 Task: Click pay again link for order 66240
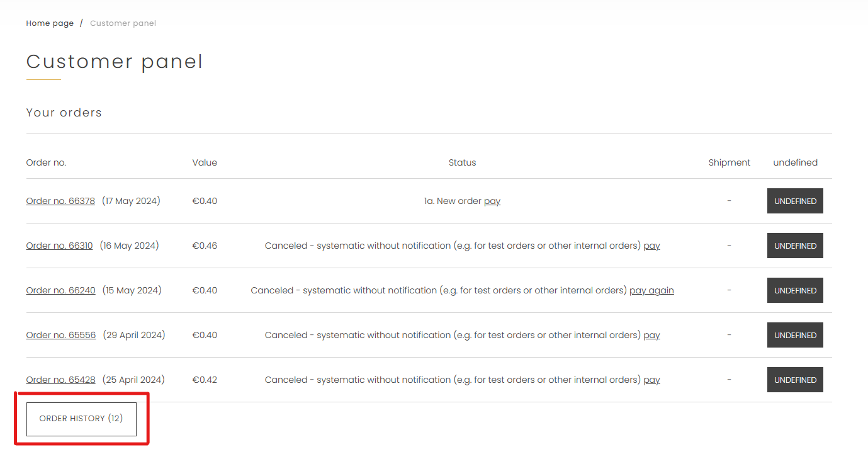click(x=651, y=290)
